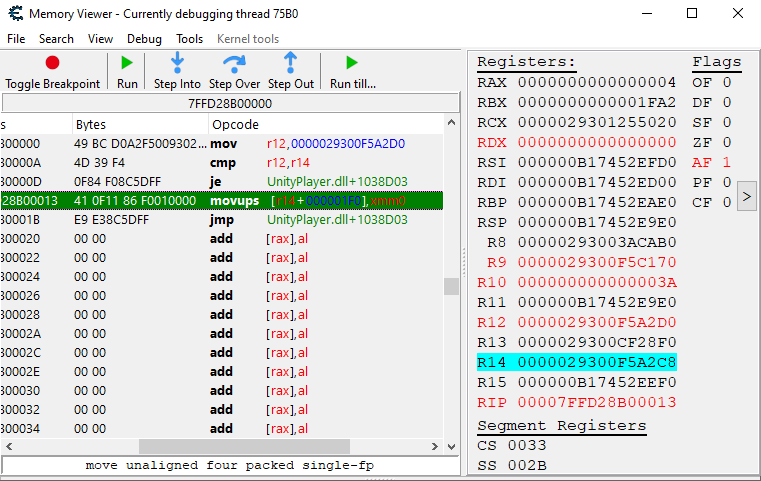Toggle the red AF flag value

pyautogui.click(x=727, y=162)
